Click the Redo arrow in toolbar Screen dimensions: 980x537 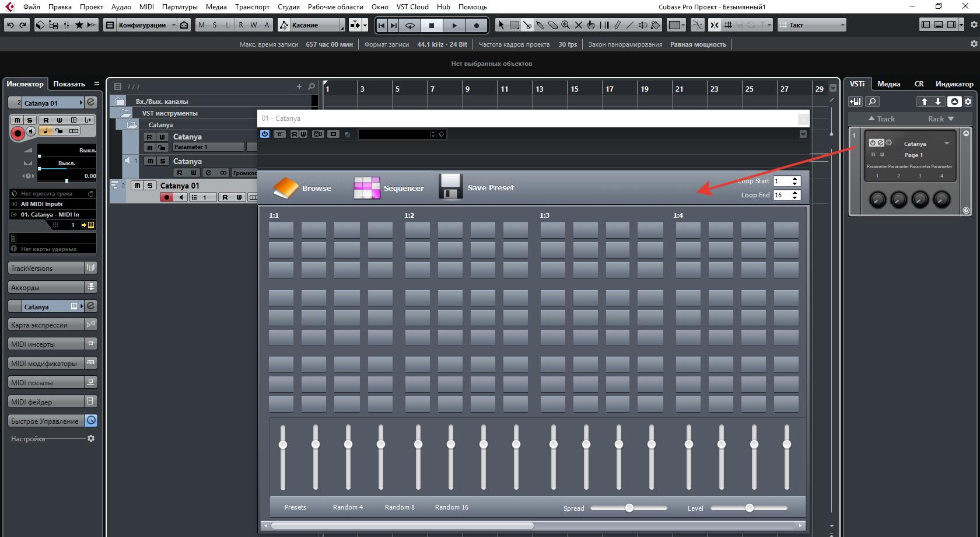point(23,25)
